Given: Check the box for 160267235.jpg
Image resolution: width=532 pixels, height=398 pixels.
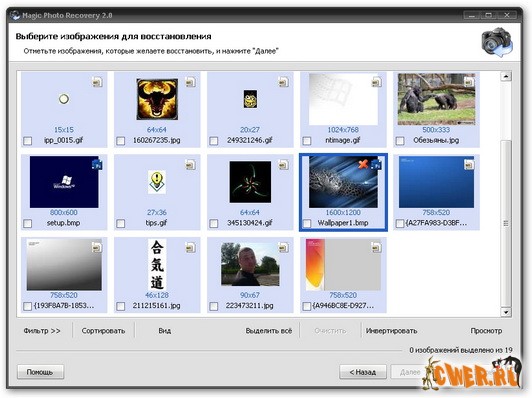Looking at the screenshot, I should coord(121,141).
